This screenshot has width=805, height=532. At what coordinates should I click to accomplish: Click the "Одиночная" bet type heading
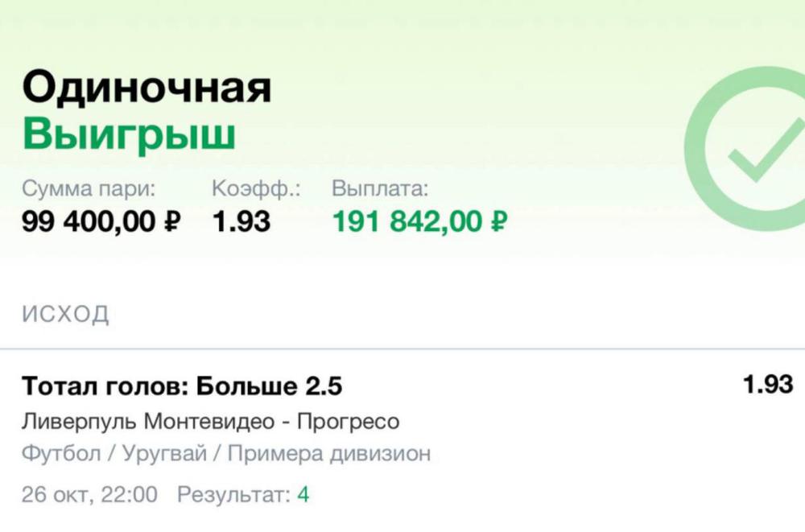click(x=147, y=89)
